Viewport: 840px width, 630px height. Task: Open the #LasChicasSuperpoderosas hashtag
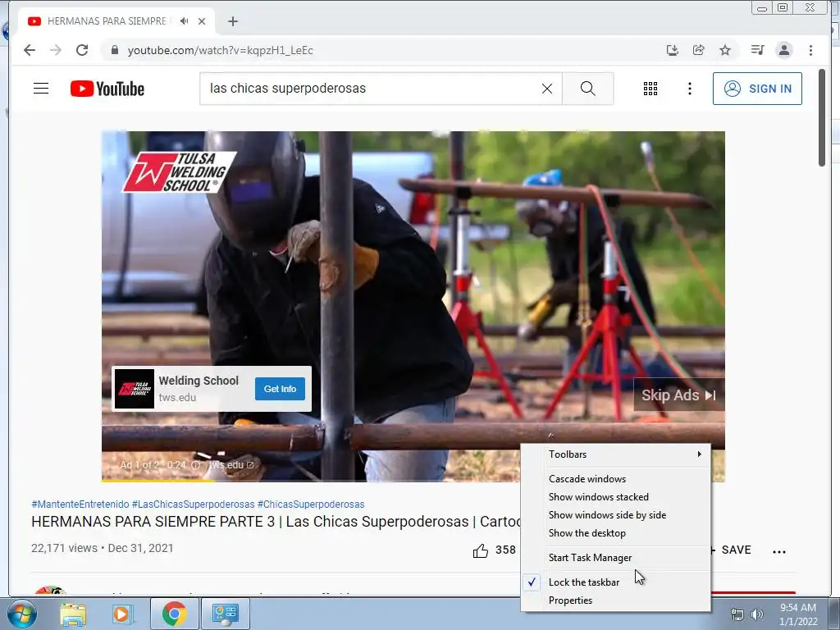click(x=194, y=504)
